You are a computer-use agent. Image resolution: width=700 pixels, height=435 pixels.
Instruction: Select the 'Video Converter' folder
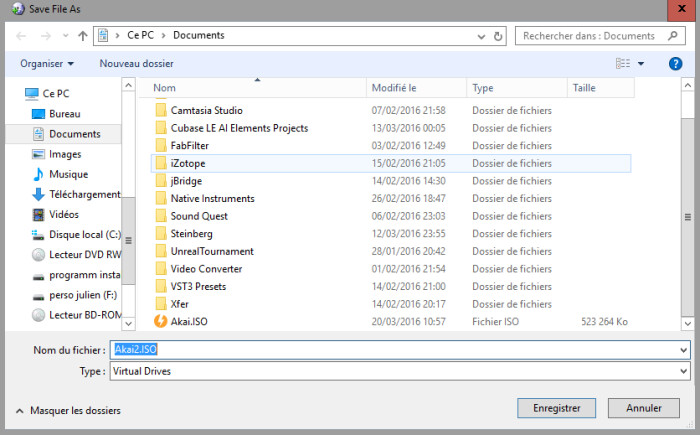click(206, 269)
